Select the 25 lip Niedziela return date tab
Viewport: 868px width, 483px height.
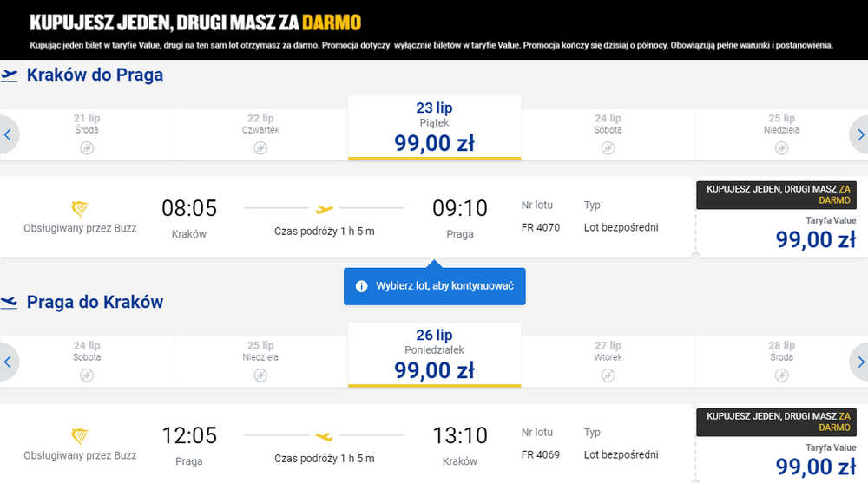coord(260,362)
